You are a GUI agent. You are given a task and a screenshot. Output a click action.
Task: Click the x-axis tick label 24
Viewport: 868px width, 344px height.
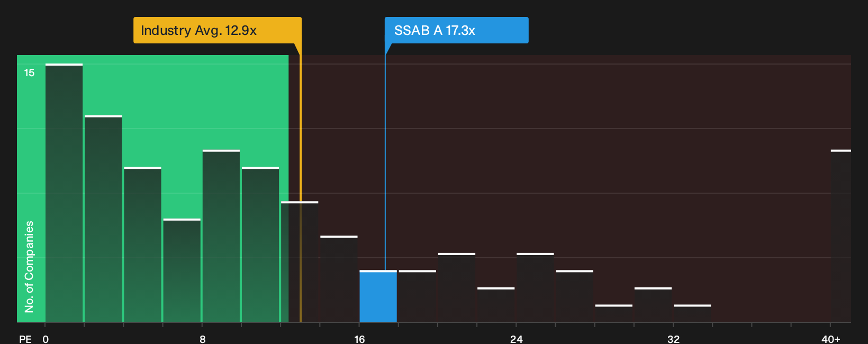[x=517, y=339]
